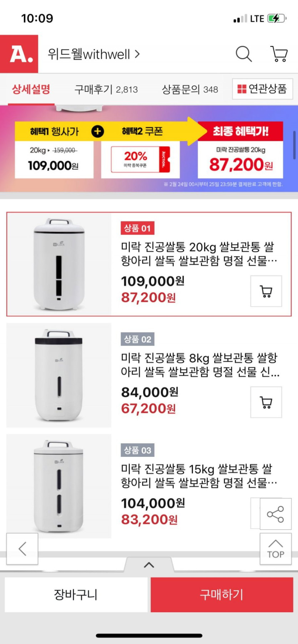Add 20kg rice container to cart
Image resolution: width=298 pixels, height=644 pixels.
[266, 291]
